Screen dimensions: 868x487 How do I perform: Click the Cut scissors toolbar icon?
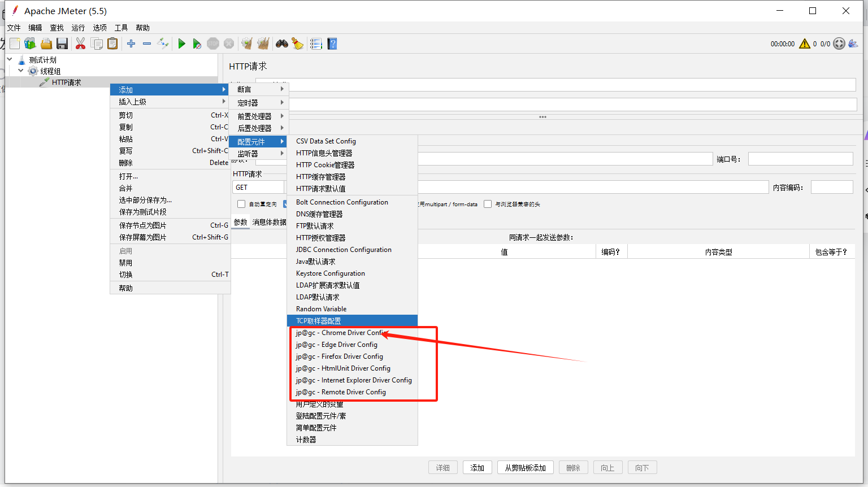tap(81, 44)
